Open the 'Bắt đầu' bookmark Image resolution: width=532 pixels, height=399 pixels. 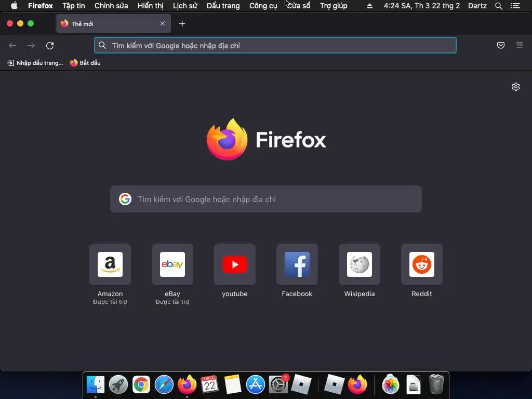pos(85,63)
